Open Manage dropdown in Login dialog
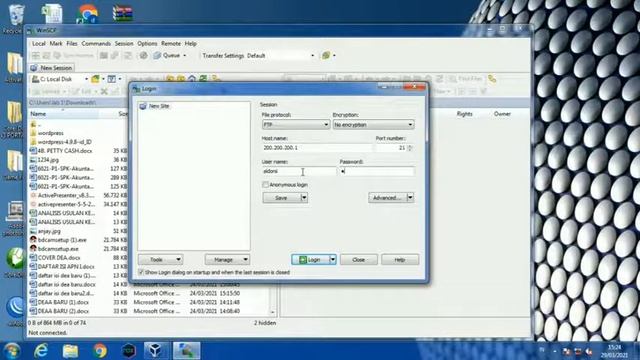Viewport: 640px width, 360px height. coord(227,260)
